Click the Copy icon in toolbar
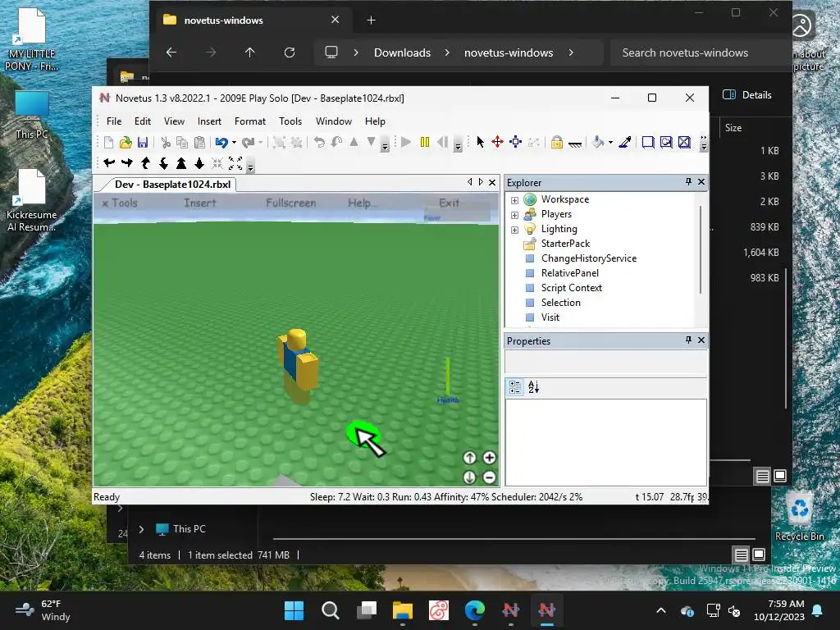The width and height of the screenshot is (840, 630). [x=182, y=142]
